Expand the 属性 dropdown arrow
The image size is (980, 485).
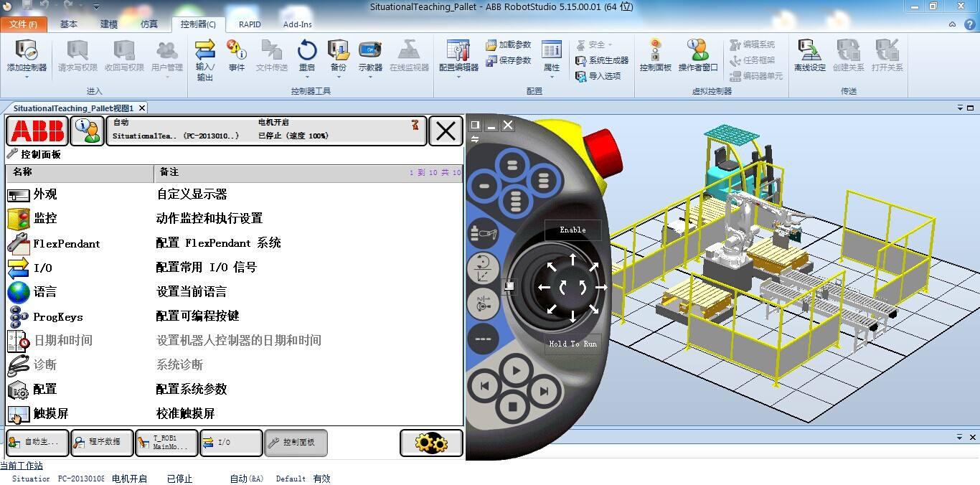(x=552, y=77)
